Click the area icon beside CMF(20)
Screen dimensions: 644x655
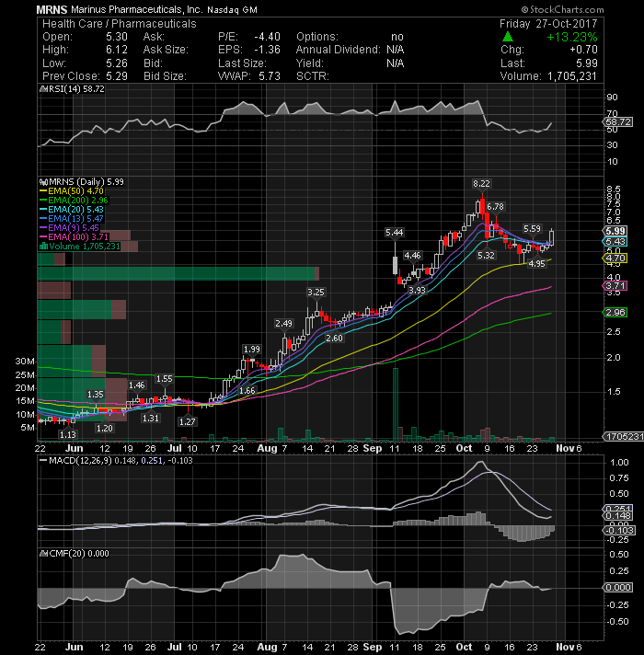pos(43,554)
